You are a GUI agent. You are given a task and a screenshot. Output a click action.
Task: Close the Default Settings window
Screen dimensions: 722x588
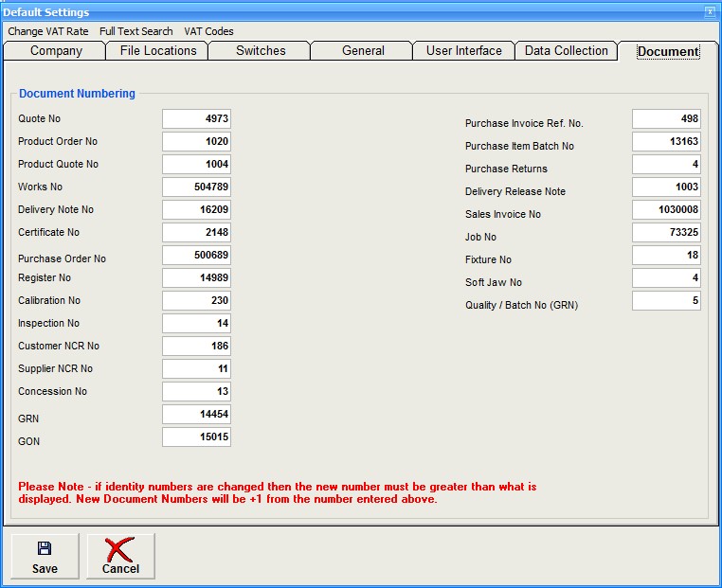[x=710, y=12]
